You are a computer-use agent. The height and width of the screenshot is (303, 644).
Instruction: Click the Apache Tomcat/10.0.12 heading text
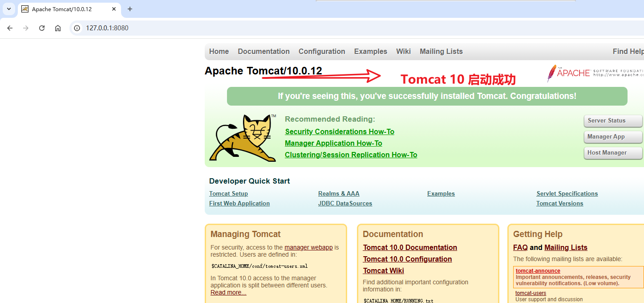[x=263, y=71]
